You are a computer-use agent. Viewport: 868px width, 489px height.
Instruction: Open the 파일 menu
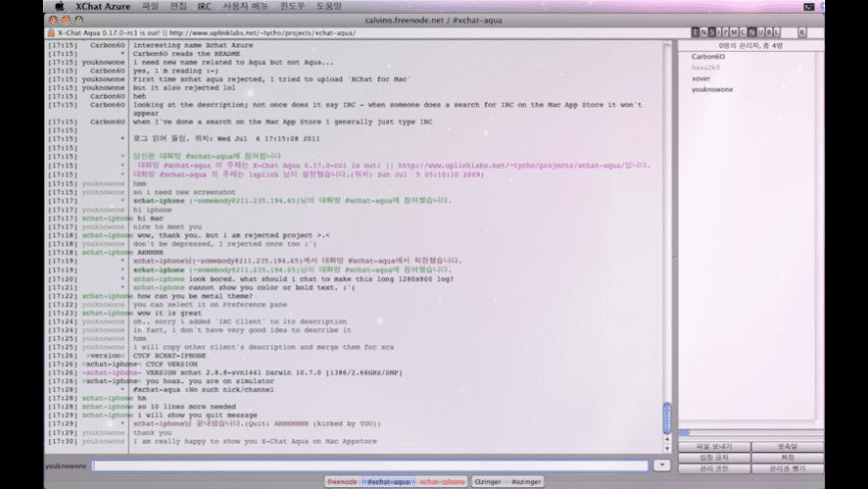150,7
